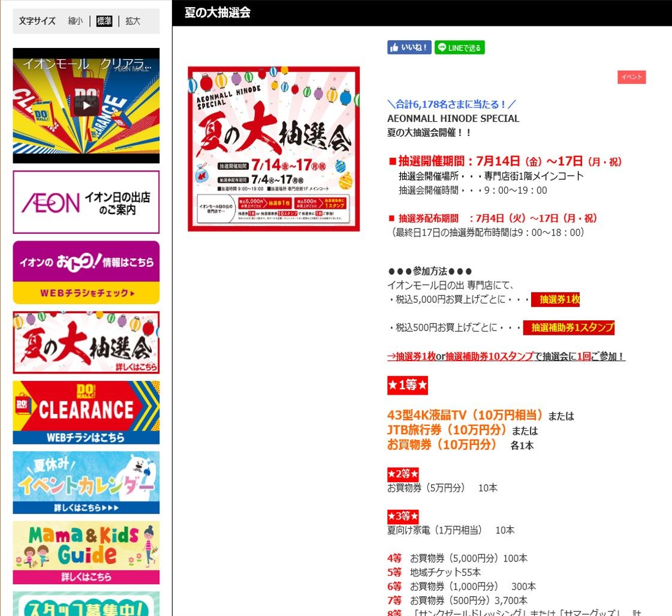Click the 夏の大抽選会 page title bar

(x=422, y=13)
